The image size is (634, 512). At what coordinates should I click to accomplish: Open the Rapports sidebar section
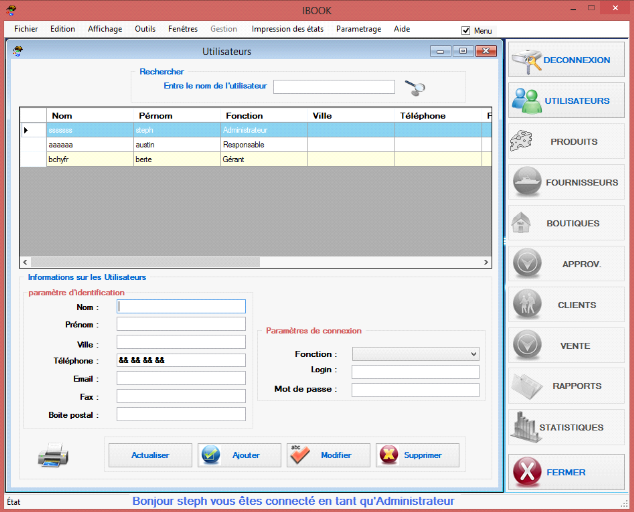point(567,386)
